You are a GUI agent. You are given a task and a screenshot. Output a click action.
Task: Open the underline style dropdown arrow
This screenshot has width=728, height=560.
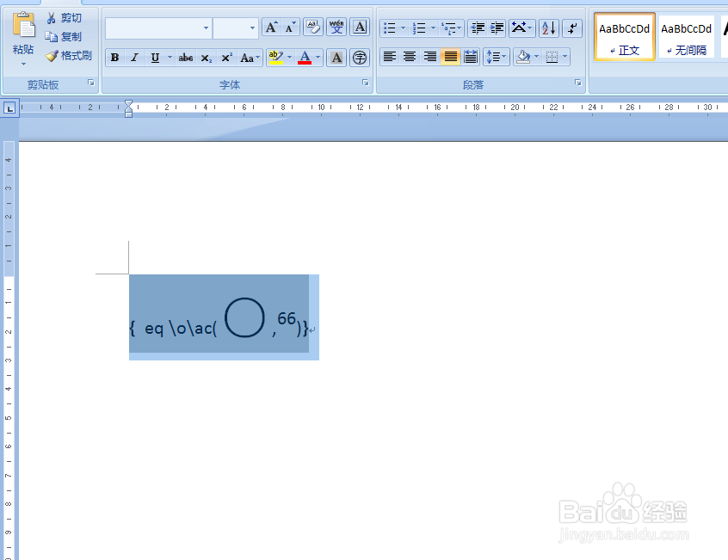click(x=170, y=58)
